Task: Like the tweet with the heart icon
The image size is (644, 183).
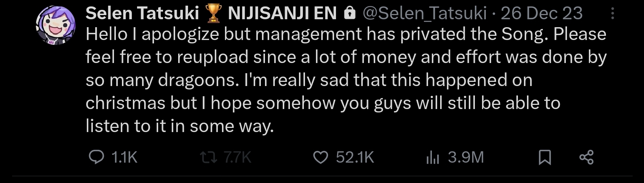Action: [321, 157]
